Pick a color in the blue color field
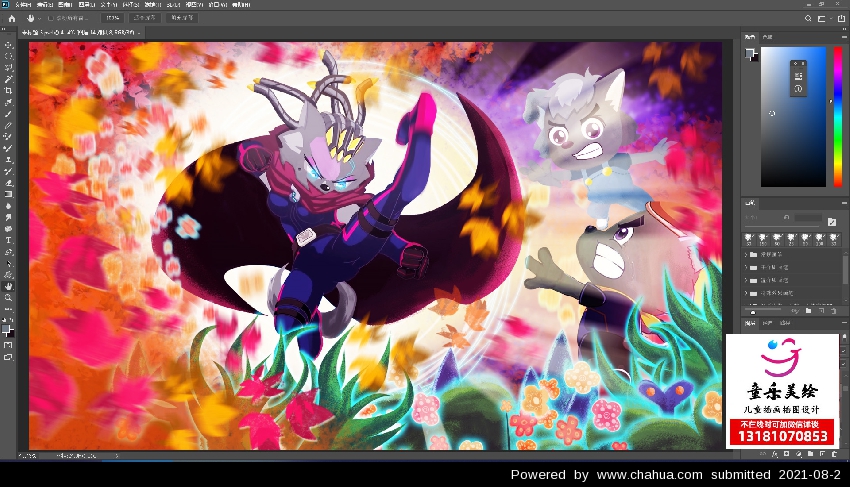 coord(793,117)
